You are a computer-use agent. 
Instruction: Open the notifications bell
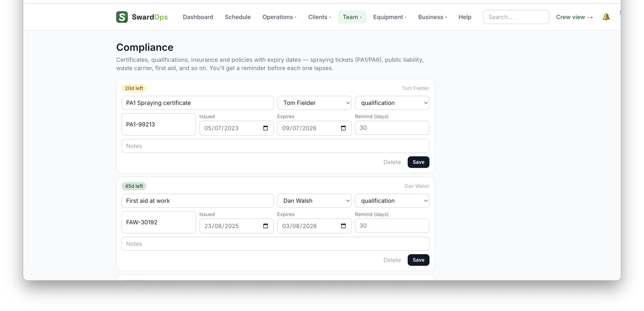(606, 17)
